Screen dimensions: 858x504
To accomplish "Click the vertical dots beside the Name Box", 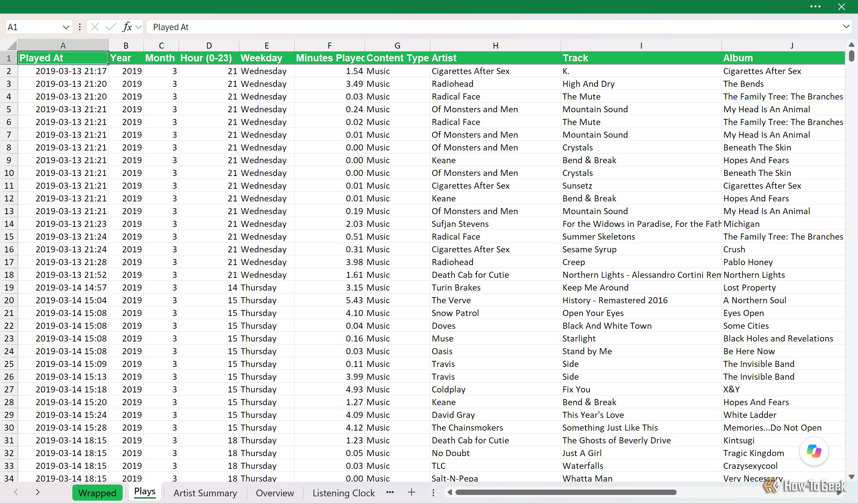I will coord(80,27).
